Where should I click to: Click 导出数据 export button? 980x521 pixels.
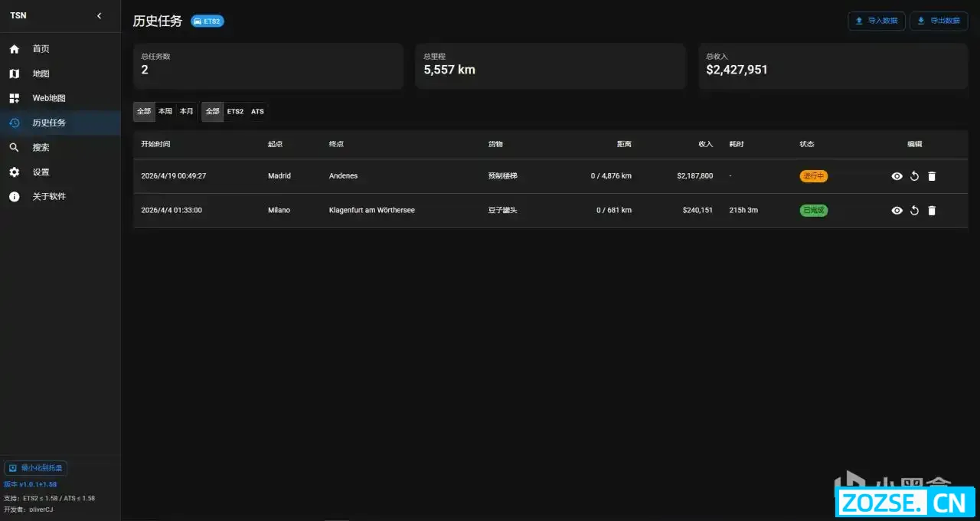(939, 21)
